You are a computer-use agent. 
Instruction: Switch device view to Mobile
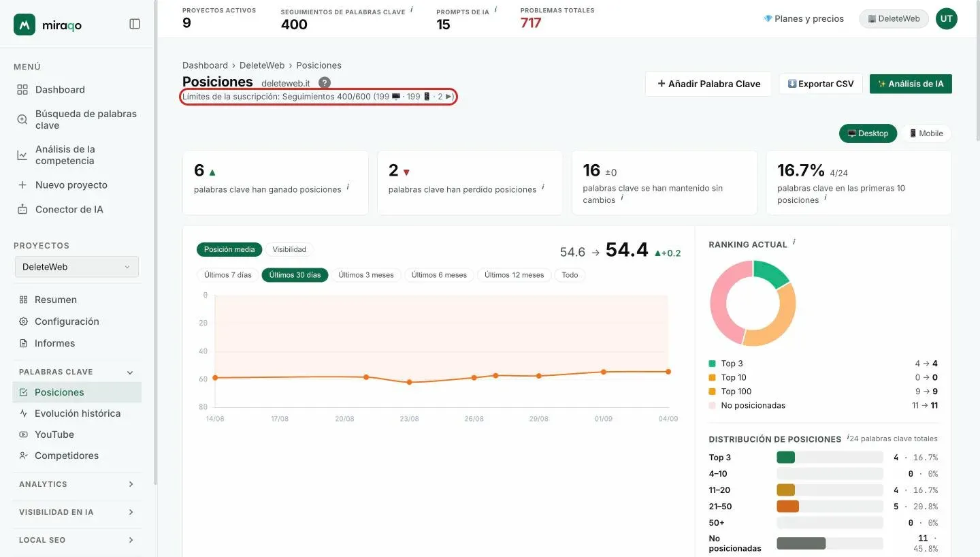tap(926, 133)
